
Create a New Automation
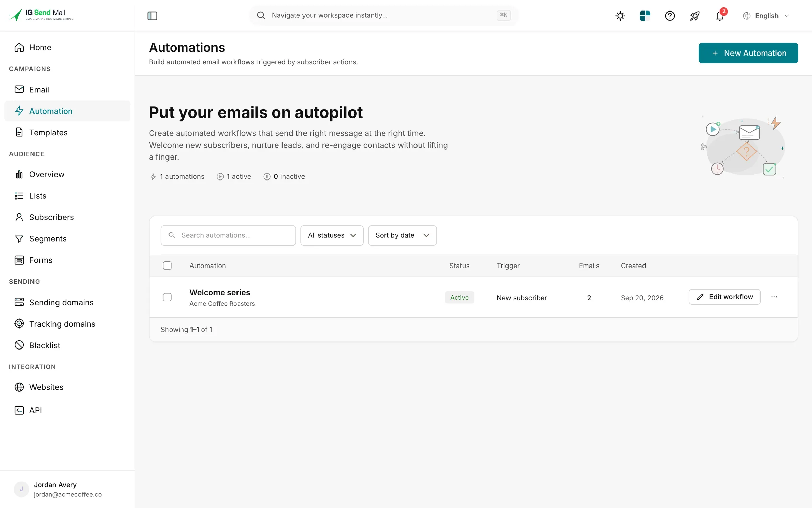tap(748, 53)
